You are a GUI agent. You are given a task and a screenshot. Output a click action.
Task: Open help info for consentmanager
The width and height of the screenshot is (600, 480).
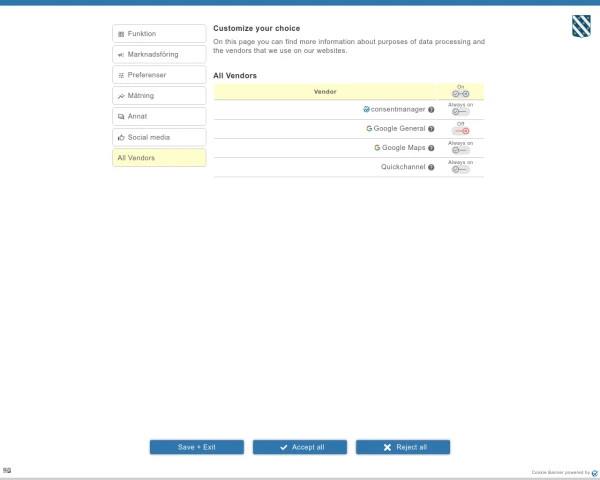pos(431,110)
